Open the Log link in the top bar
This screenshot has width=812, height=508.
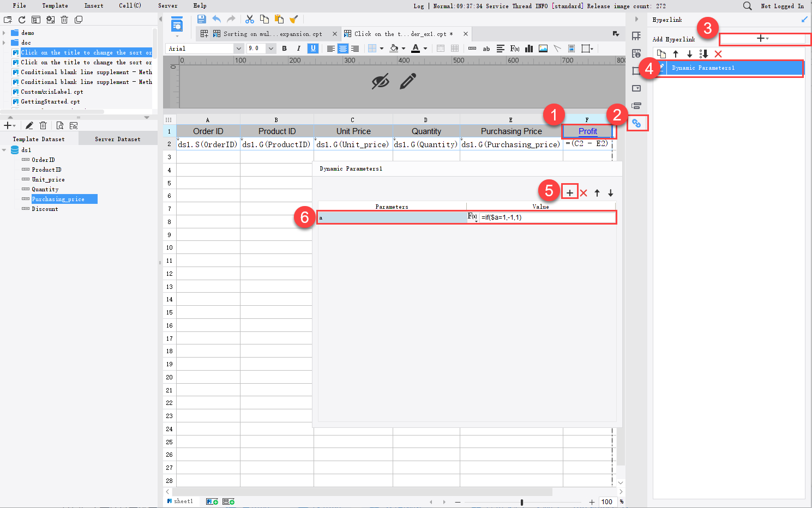(x=418, y=6)
